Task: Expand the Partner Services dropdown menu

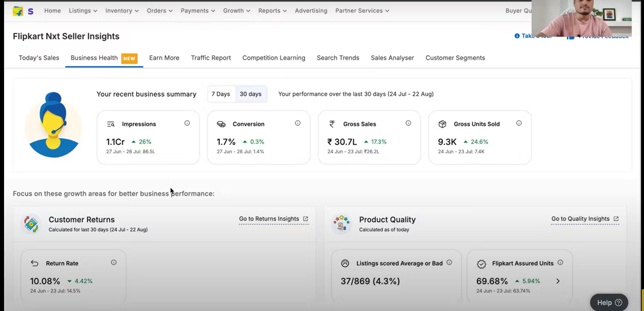Action: tap(362, 11)
